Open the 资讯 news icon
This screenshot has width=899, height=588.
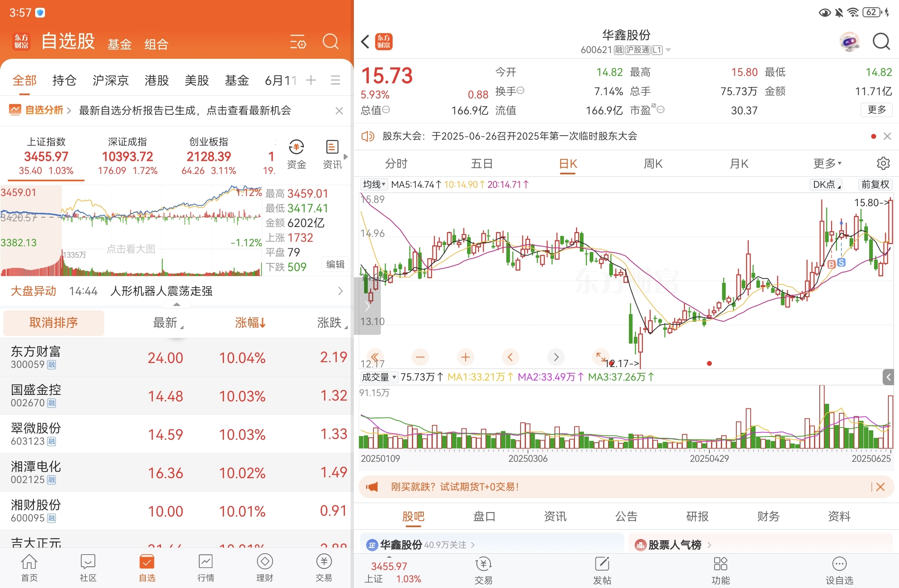pos(332,155)
